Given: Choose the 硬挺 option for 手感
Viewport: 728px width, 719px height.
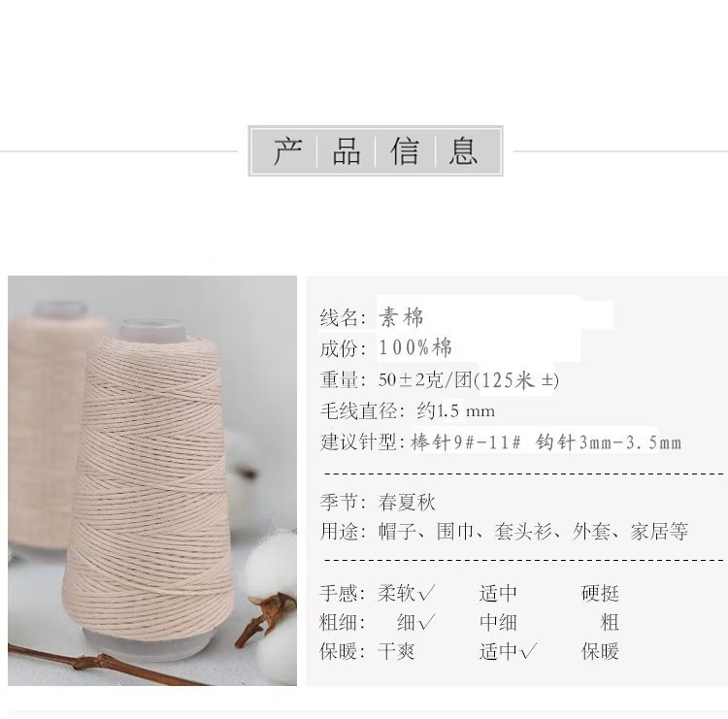Looking at the screenshot, I should pos(600,593).
